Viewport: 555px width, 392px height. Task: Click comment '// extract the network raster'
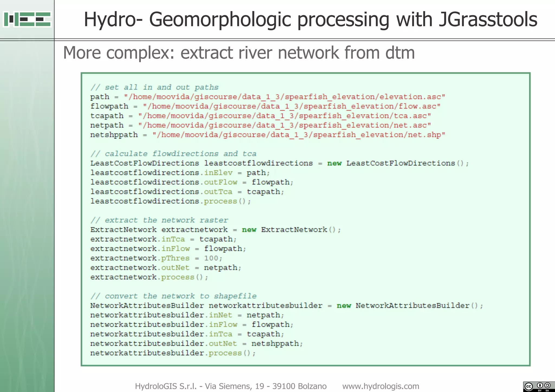[x=159, y=220]
